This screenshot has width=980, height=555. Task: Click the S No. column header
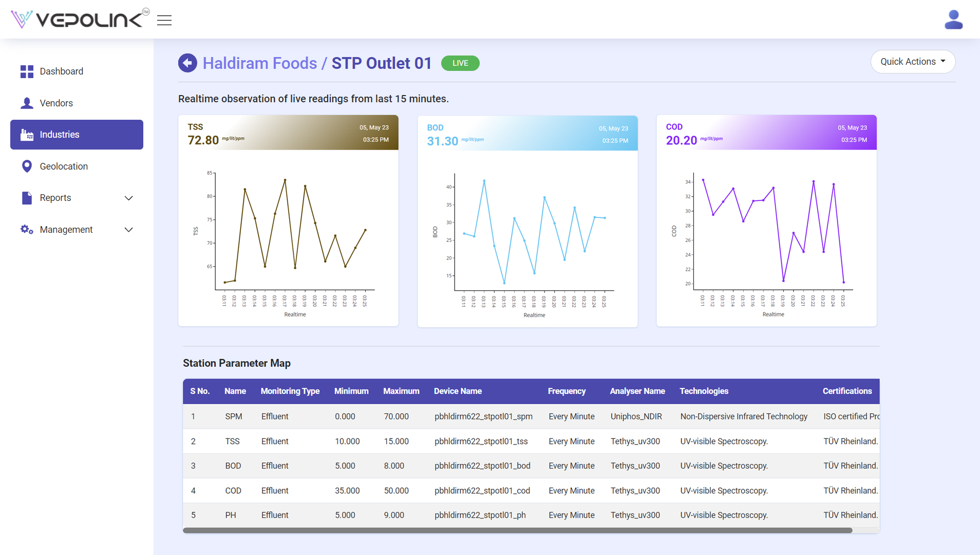[200, 391]
